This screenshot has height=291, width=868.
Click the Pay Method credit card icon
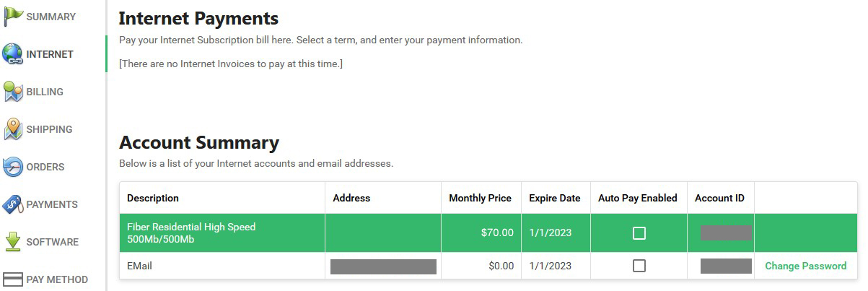click(13, 279)
